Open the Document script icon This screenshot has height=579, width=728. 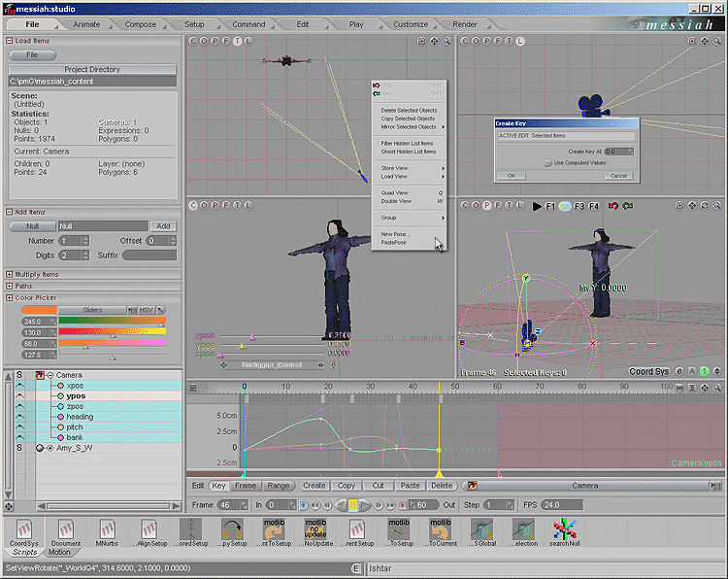(x=65, y=532)
